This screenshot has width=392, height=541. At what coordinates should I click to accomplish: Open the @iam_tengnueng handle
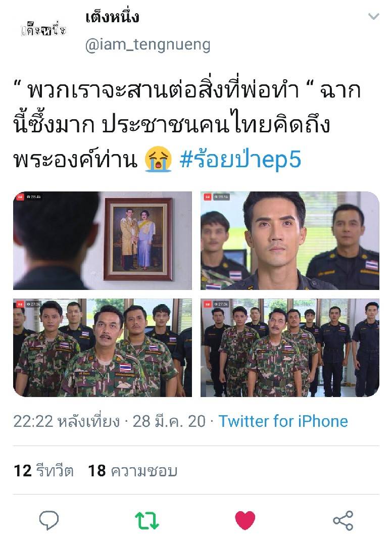[x=148, y=44]
